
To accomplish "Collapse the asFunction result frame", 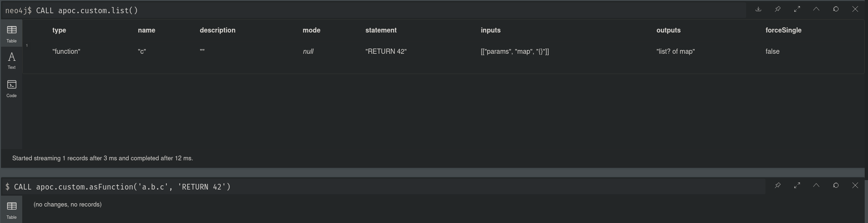I will coord(816,185).
